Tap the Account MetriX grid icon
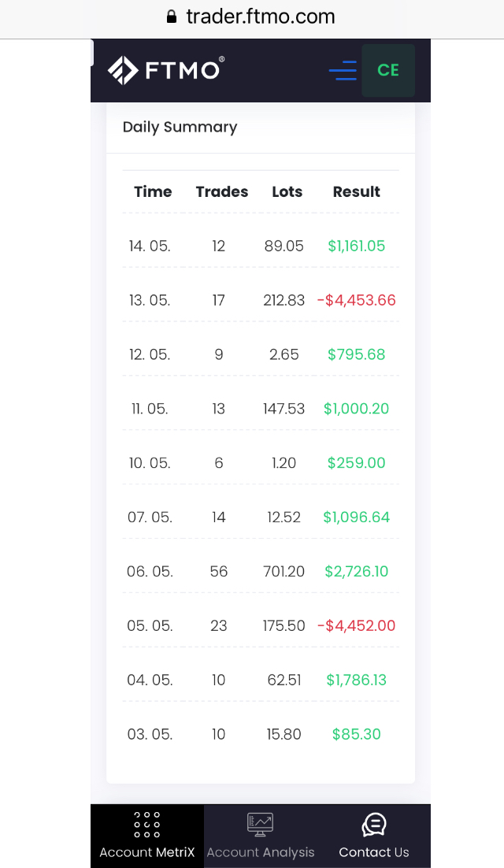 point(146,824)
